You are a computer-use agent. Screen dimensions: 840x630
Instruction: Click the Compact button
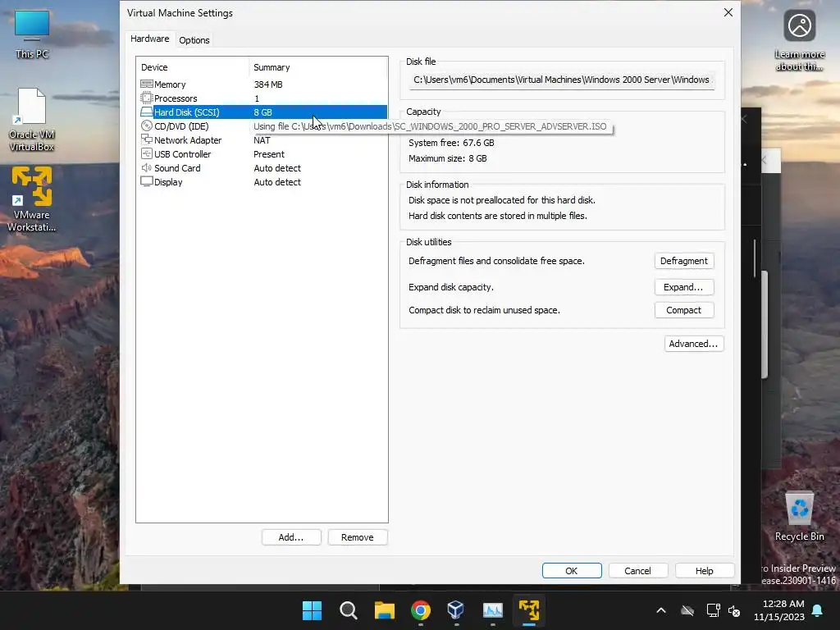(x=684, y=310)
